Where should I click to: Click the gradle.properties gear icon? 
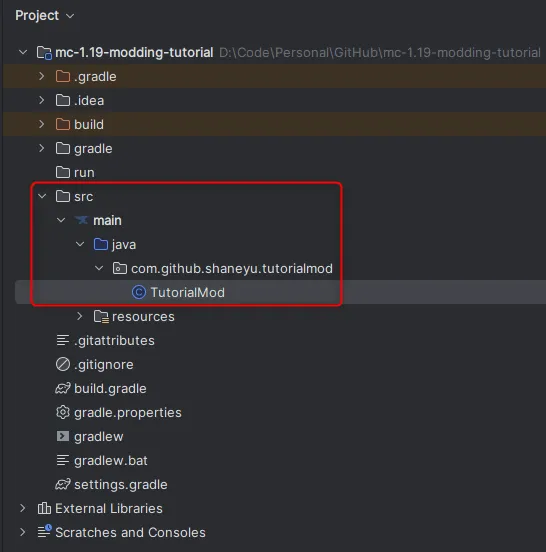click(x=63, y=412)
